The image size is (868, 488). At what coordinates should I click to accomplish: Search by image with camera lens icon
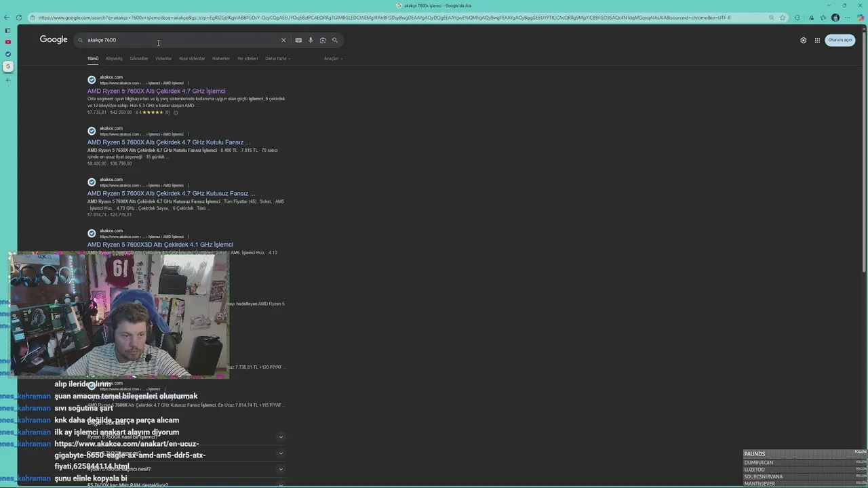(x=323, y=40)
